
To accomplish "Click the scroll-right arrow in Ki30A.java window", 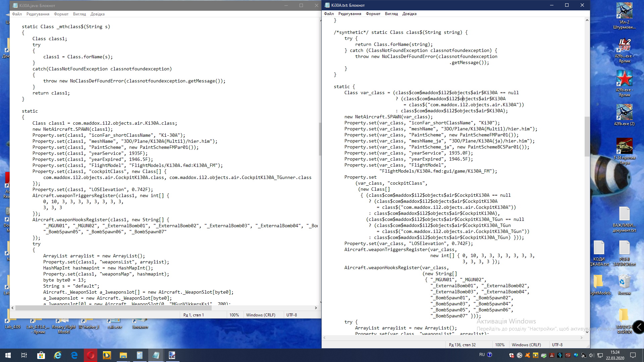I will [316, 308].
